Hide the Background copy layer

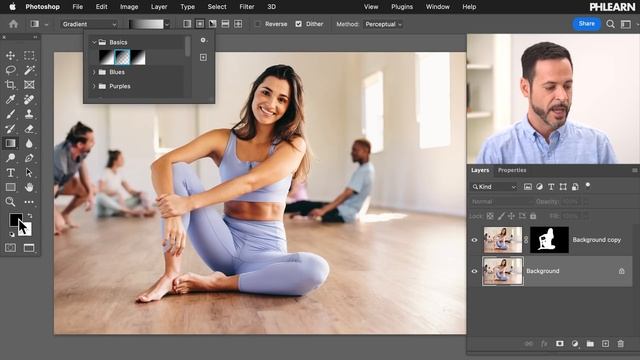coord(474,240)
